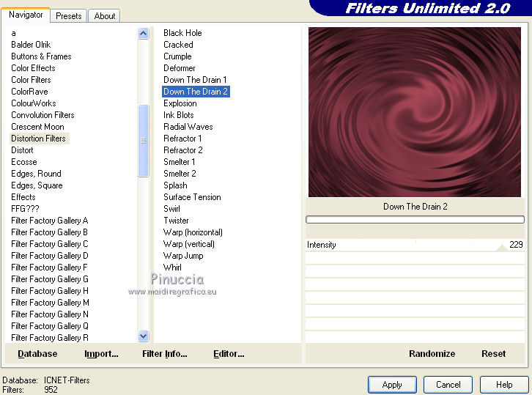Select the Balder Olrik category
This screenshot has height=395, width=532.
pos(31,45)
